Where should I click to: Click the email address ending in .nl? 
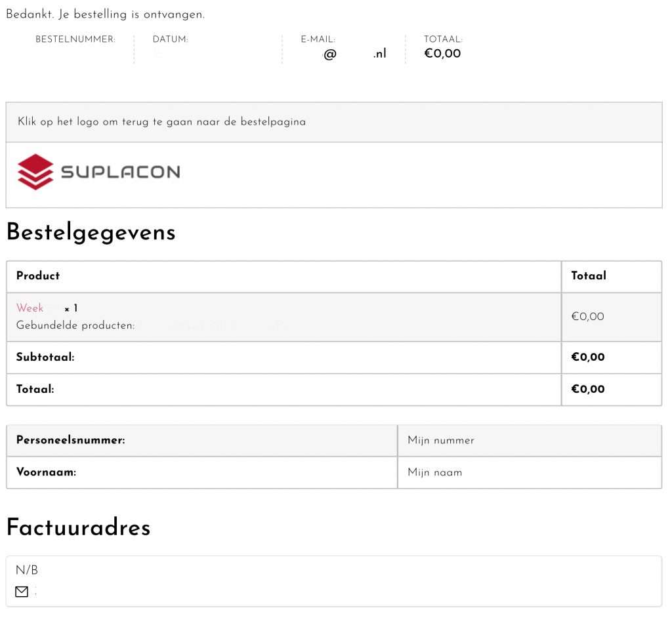click(354, 54)
